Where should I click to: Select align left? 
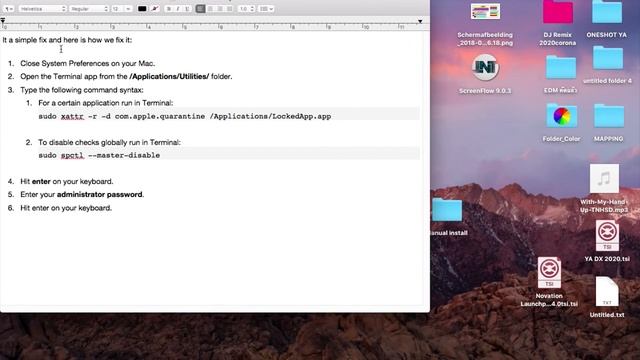click(x=200, y=9)
